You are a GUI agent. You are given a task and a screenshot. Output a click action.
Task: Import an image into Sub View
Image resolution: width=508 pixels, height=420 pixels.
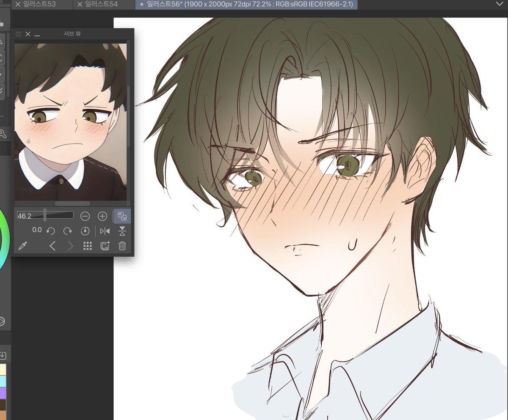tap(105, 246)
